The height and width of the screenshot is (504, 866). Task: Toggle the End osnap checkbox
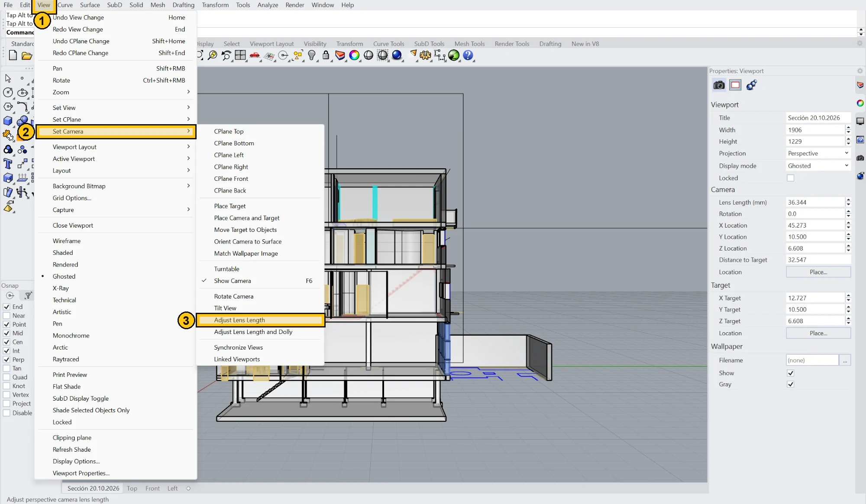(x=6, y=307)
